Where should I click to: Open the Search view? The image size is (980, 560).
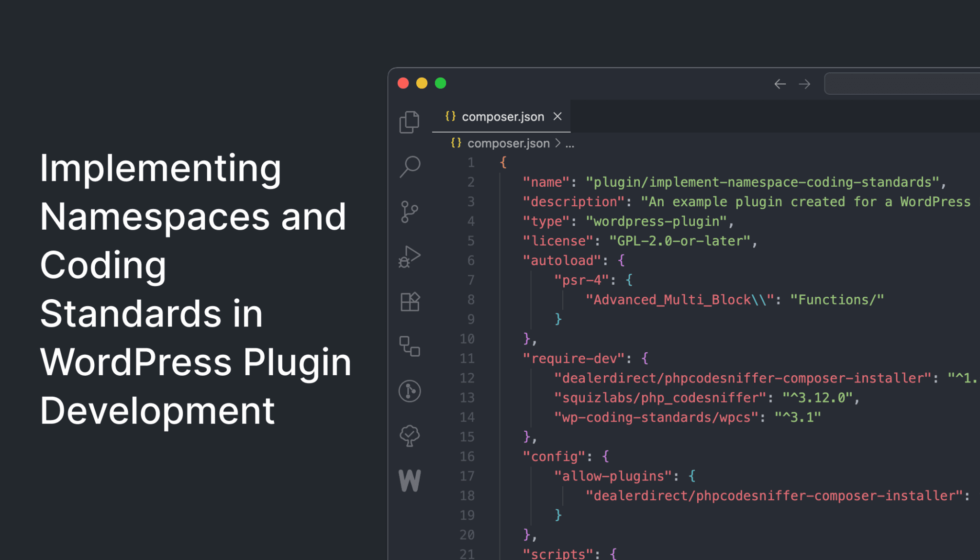click(x=409, y=165)
